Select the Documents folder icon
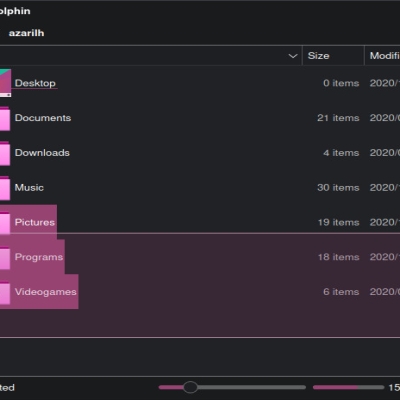Screen dimensions: 400x400 coord(5,118)
